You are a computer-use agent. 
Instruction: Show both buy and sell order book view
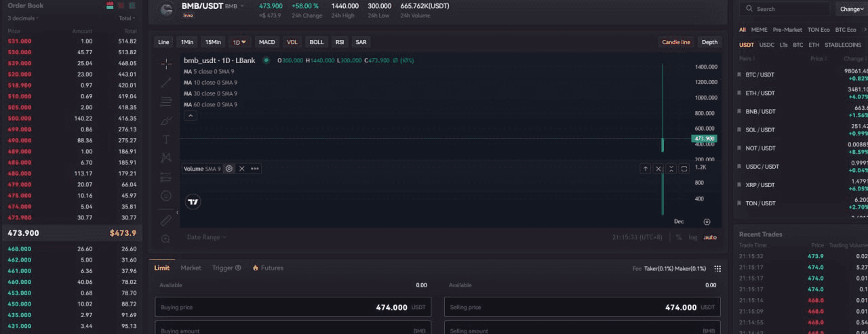tap(110, 5)
